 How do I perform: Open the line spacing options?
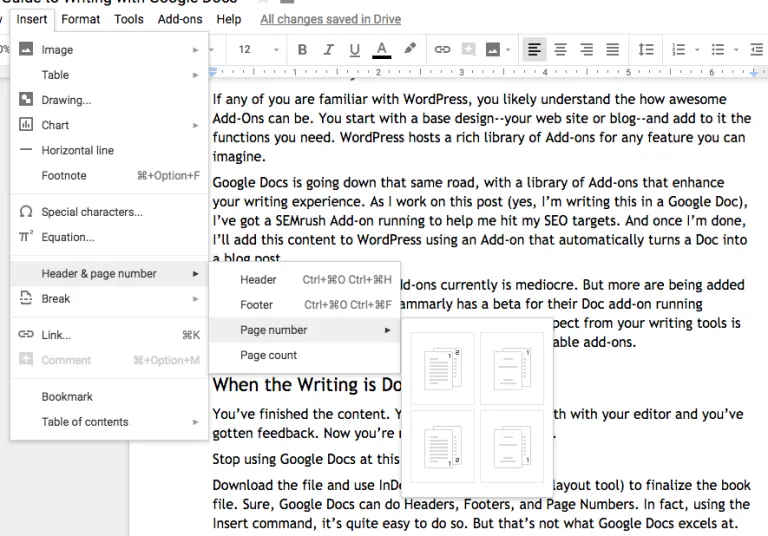click(x=646, y=49)
